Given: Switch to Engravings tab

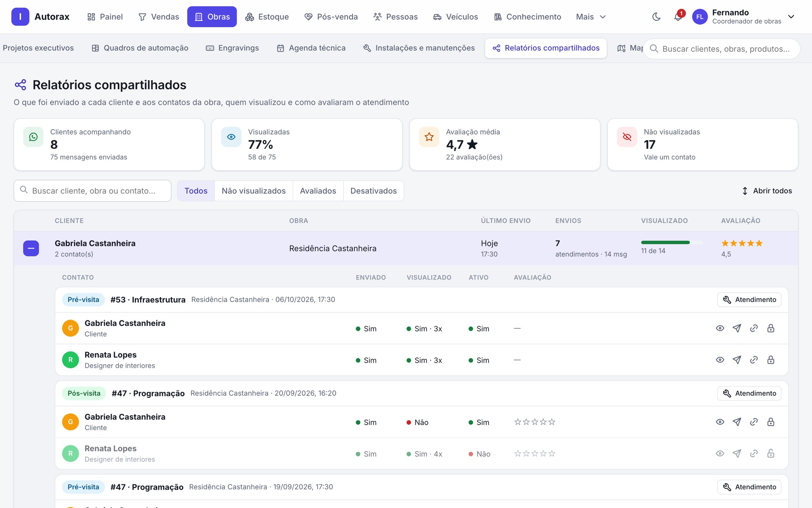Looking at the screenshot, I should point(232,48).
